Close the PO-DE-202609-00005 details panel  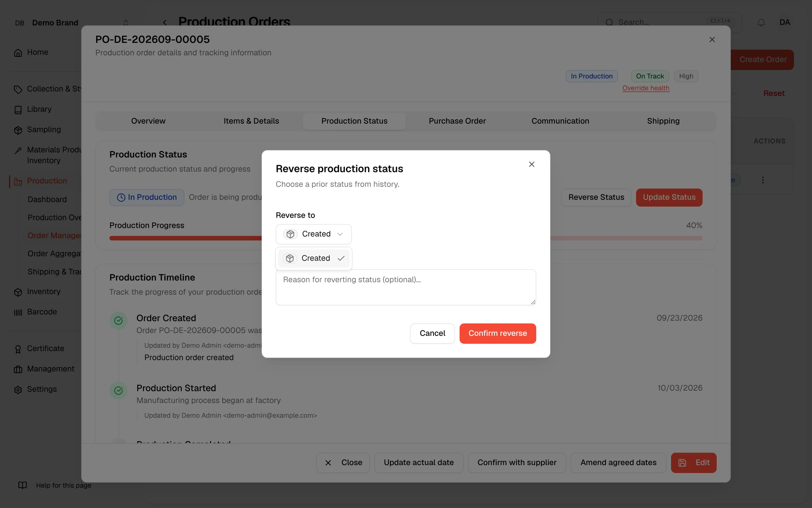[712, 40]
